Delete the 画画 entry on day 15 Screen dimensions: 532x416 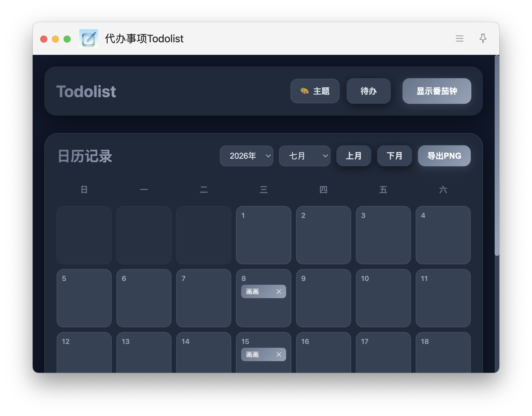(x=279, y=354)
